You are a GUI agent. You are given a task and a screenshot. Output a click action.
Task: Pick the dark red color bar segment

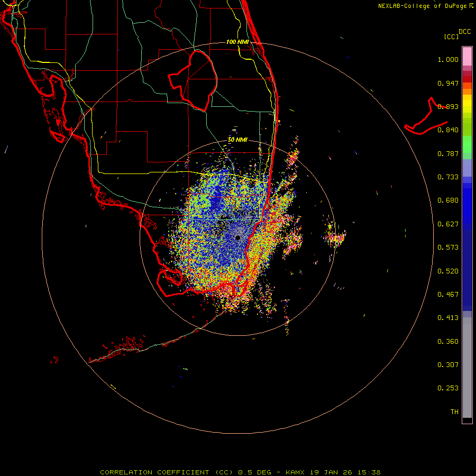(467, 79)
